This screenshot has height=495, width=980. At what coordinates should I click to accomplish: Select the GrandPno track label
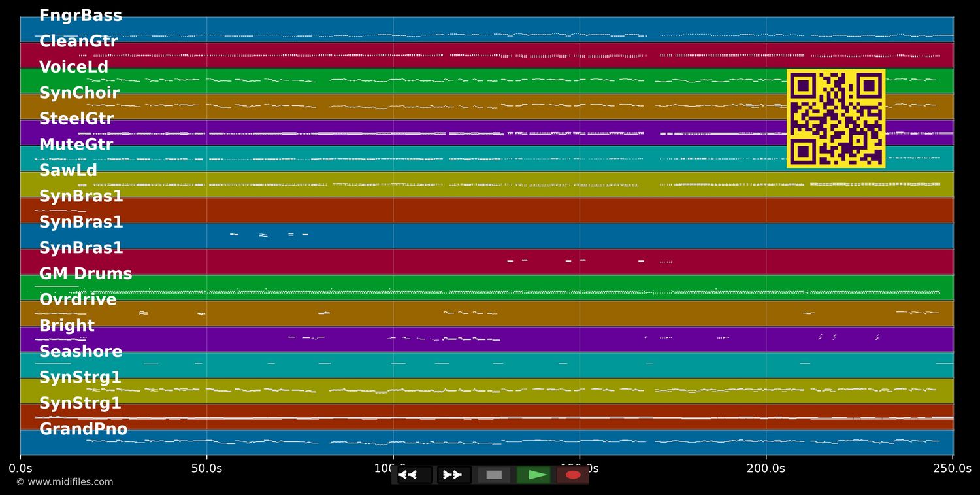83,430
